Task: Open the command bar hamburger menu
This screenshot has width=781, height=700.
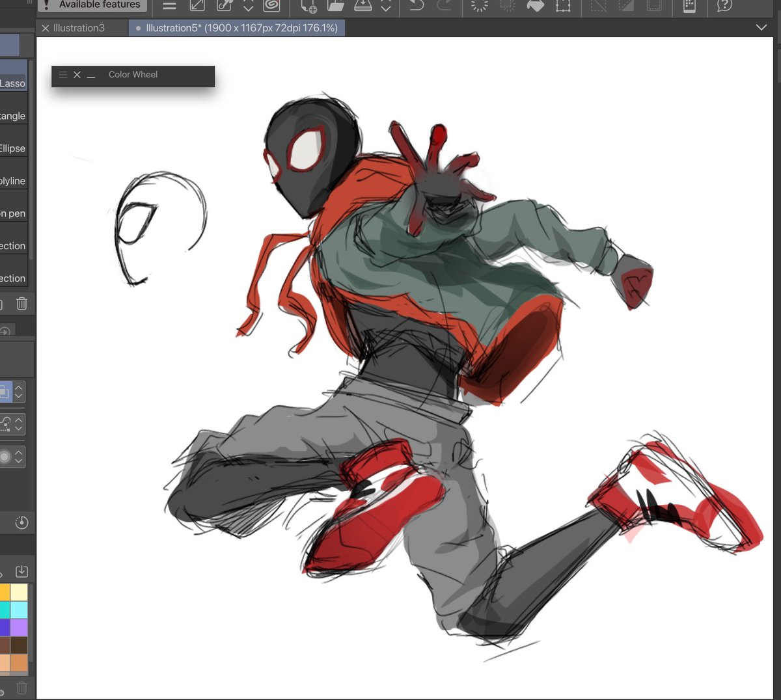Action: 169,6
